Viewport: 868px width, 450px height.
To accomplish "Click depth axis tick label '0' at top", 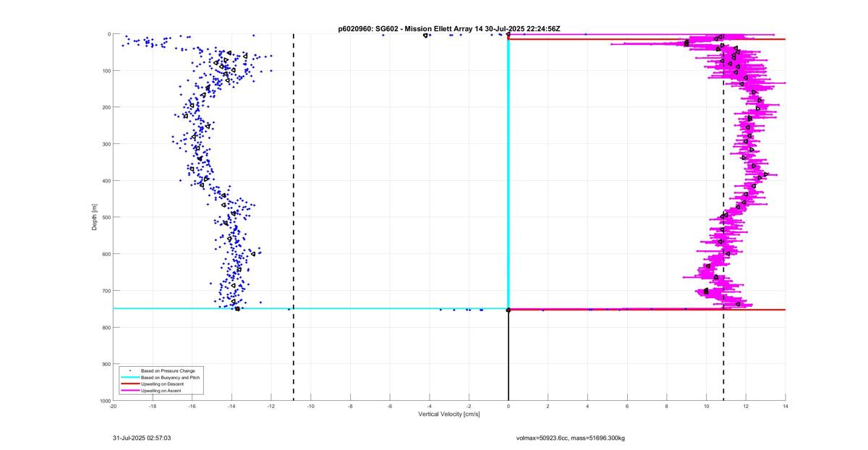I will coord(109,34).
